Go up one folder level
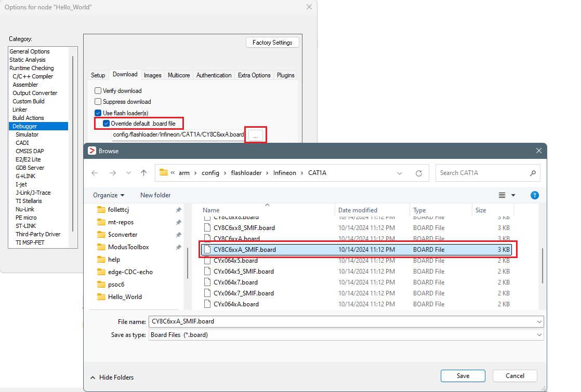 coord(144,173)
